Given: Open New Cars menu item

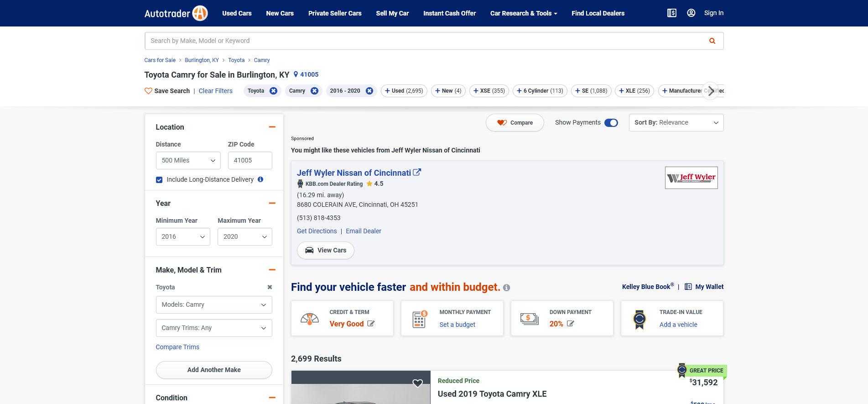Looking at the screenshot, I should click(x=280, y=13).
